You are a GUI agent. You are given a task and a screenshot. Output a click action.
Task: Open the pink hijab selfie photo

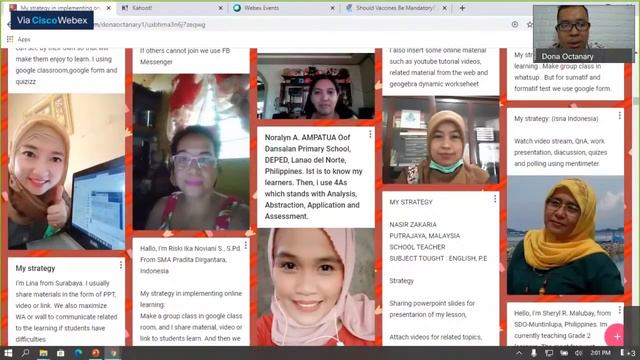[316, 287]
